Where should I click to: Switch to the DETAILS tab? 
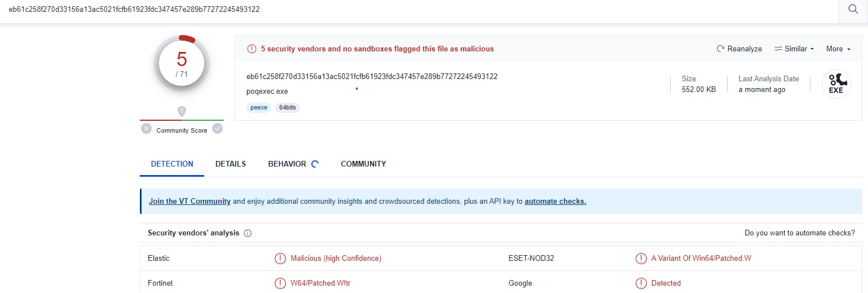click(x=231, y=164)
